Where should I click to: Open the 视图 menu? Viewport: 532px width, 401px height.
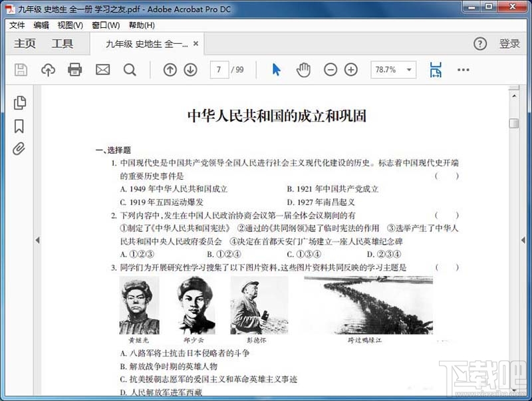pos(69,25)
